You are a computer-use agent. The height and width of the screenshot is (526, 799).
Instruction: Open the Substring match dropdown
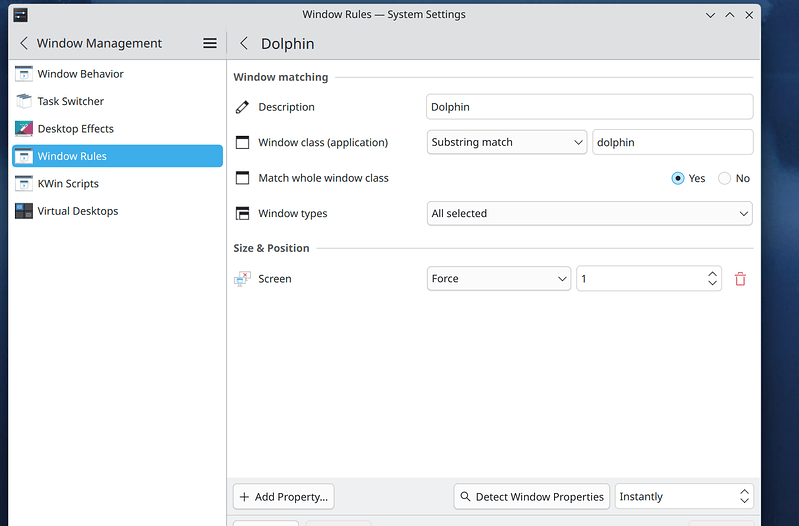coord(507,142)
